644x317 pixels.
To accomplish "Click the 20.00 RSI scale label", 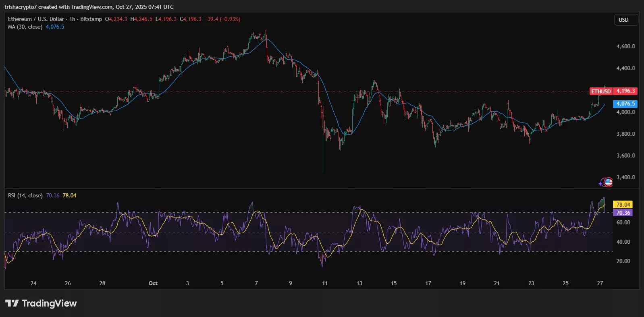I will coord(623,261).
